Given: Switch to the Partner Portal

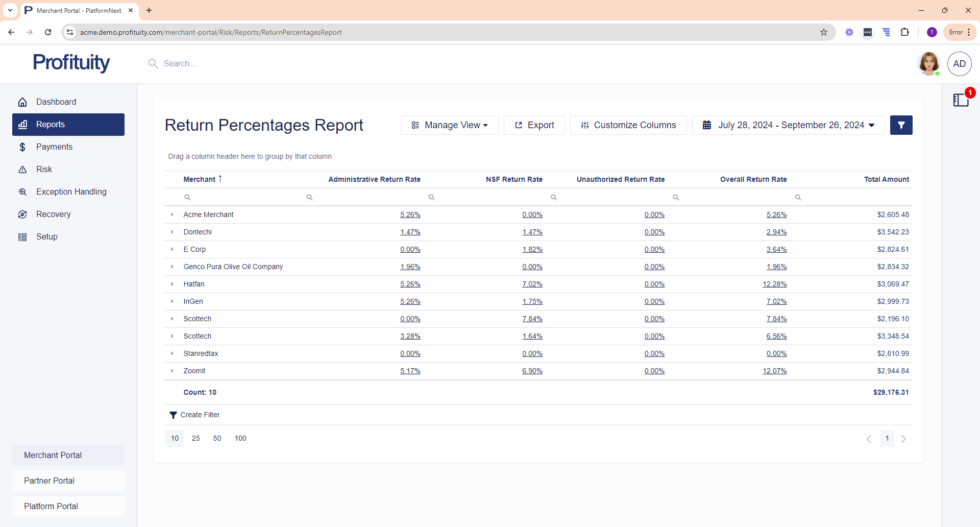Looking at the screenshot, I should (x=49, y=481).
